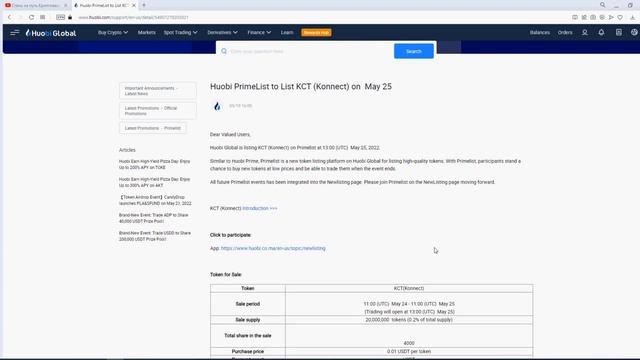Screen dimensions: 640x360
Task: Open the notifications bell
Action: (601, 32)
